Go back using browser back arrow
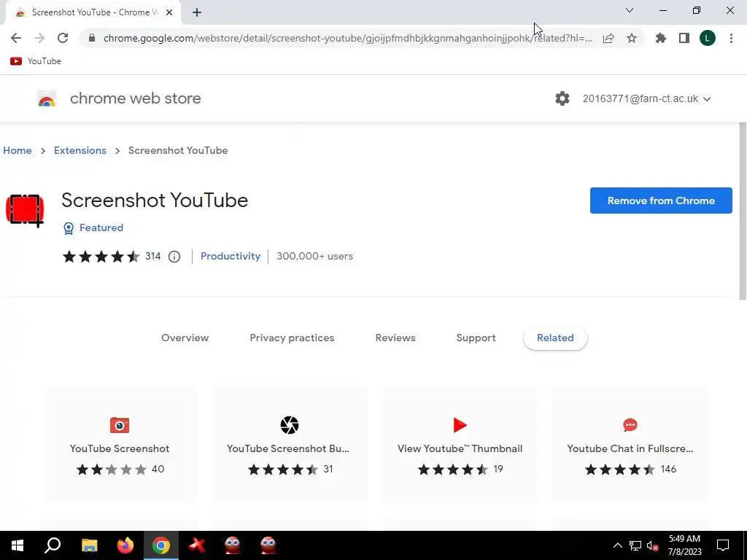The height and width of the screenshot is (560, 747). [x=16, y=38]
